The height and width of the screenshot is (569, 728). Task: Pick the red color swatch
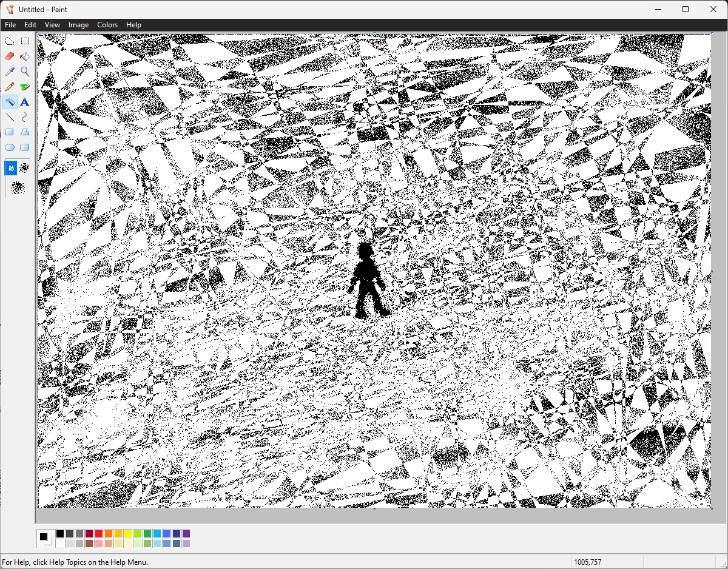click(99, 534)
